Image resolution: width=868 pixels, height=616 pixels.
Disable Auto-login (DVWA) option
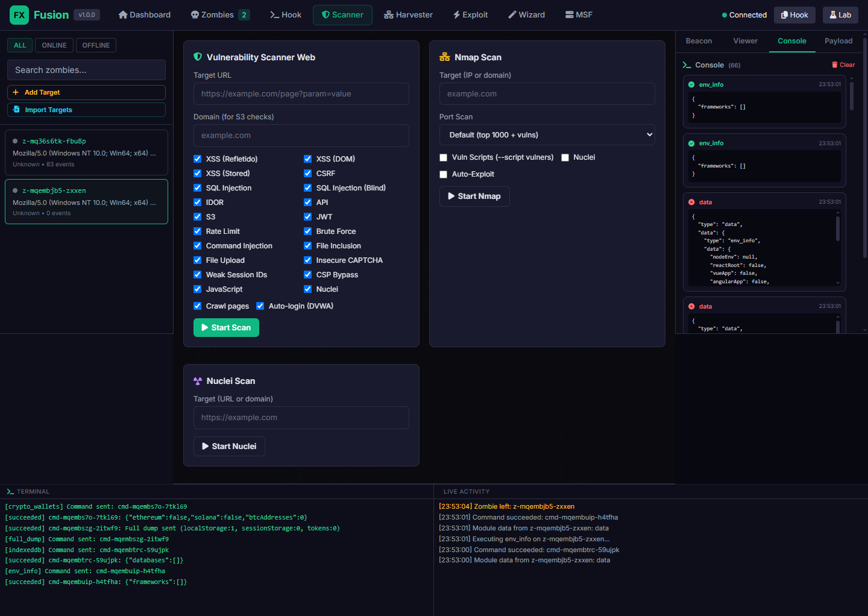pos(260,306)
